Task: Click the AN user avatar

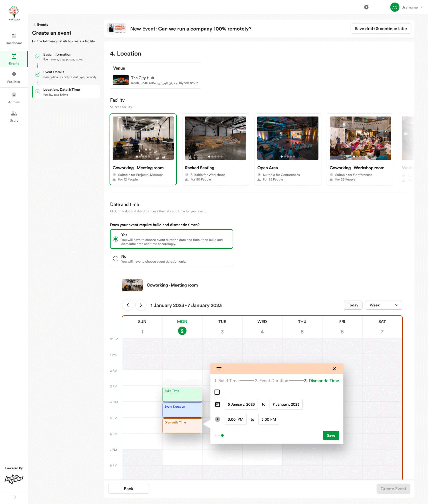Action: pyautogui.click(x=395, y=7)
